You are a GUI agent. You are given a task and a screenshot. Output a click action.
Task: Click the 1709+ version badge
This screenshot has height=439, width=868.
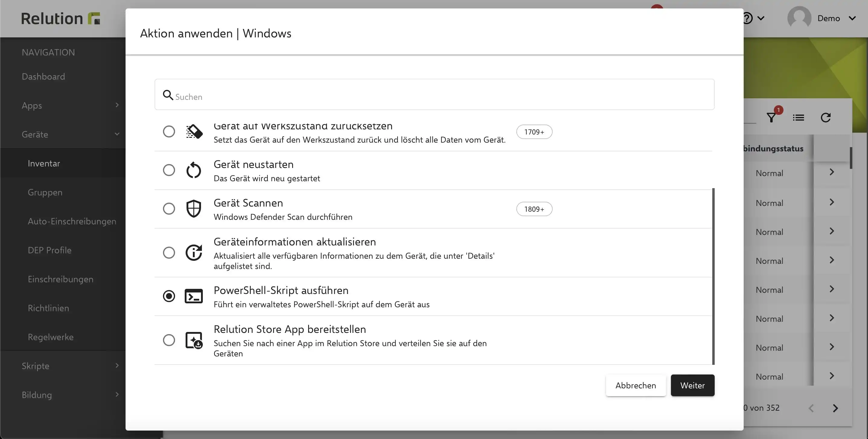click(534, 132)
